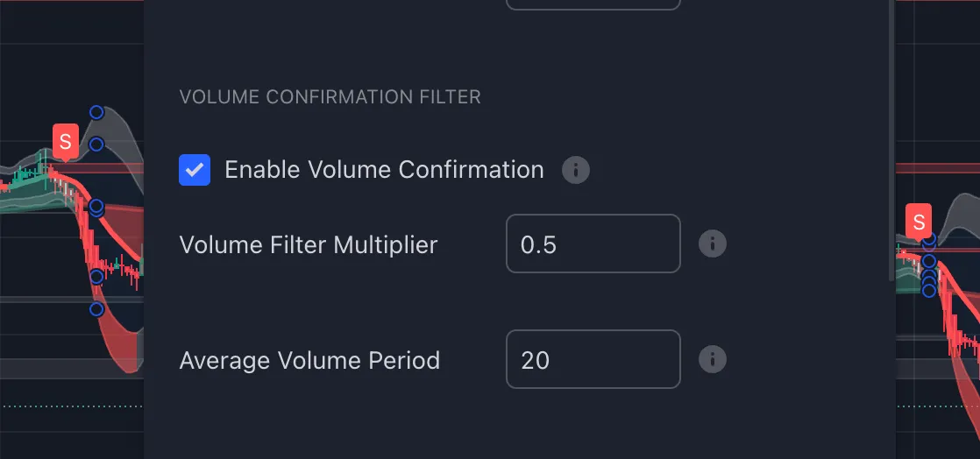Click bottom blue circle handle on right chart

[x=929, y=291]
